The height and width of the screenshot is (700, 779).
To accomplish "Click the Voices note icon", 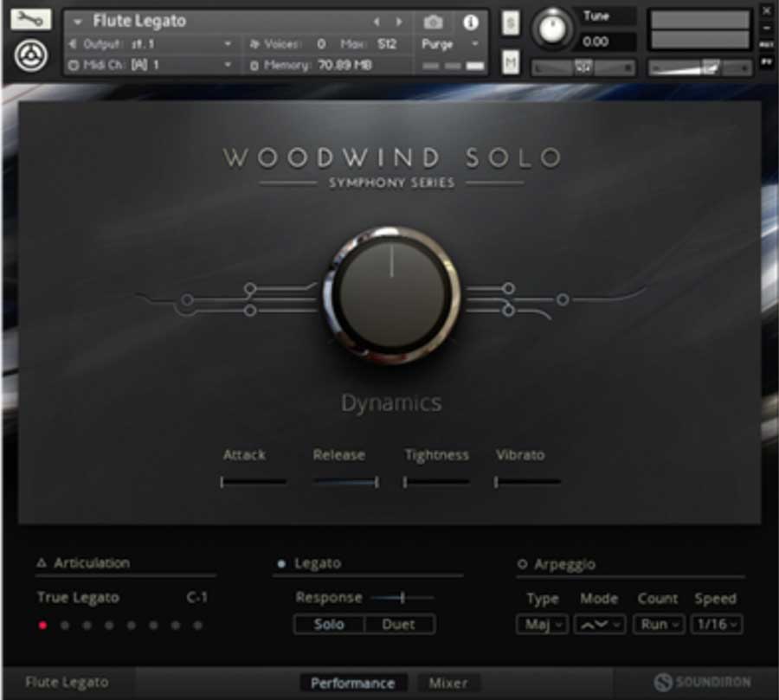I will click(x=254, y=44).
